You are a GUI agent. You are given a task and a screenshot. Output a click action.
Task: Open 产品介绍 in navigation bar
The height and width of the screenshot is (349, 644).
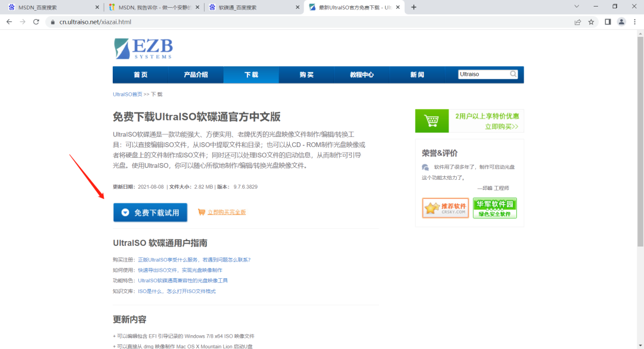coord(196,74)
